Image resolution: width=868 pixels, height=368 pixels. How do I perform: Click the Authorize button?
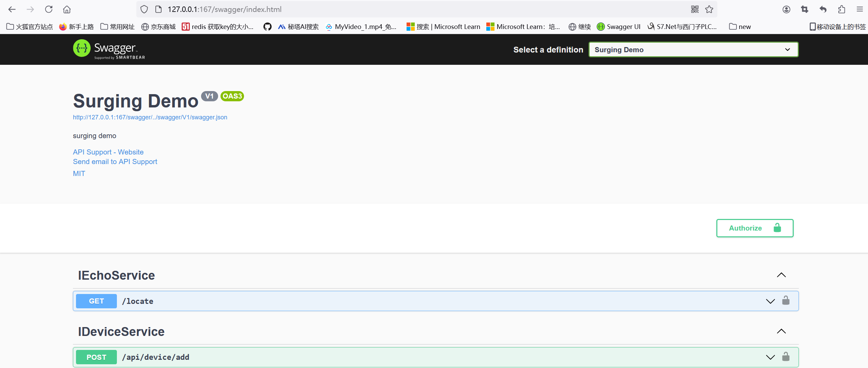[755, 228]
